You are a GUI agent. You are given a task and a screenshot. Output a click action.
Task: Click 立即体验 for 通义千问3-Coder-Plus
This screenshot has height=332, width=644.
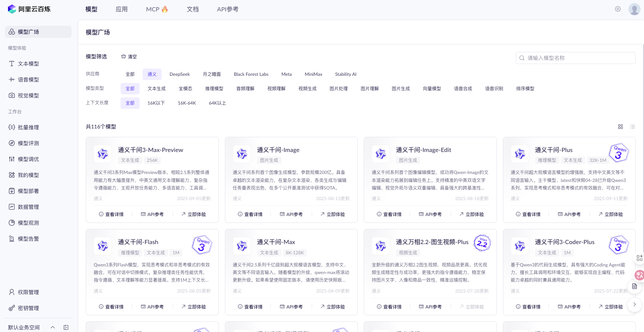[x=611, y=307]
